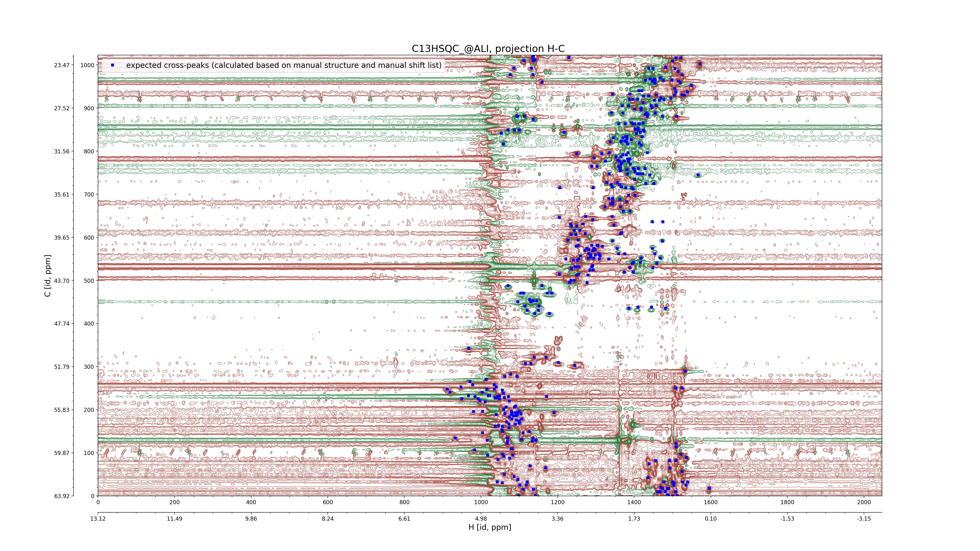This screenshot has height=551, width=980.
Task: Click the 0.10 ppm H-axis label
Action: coord(711,519)
